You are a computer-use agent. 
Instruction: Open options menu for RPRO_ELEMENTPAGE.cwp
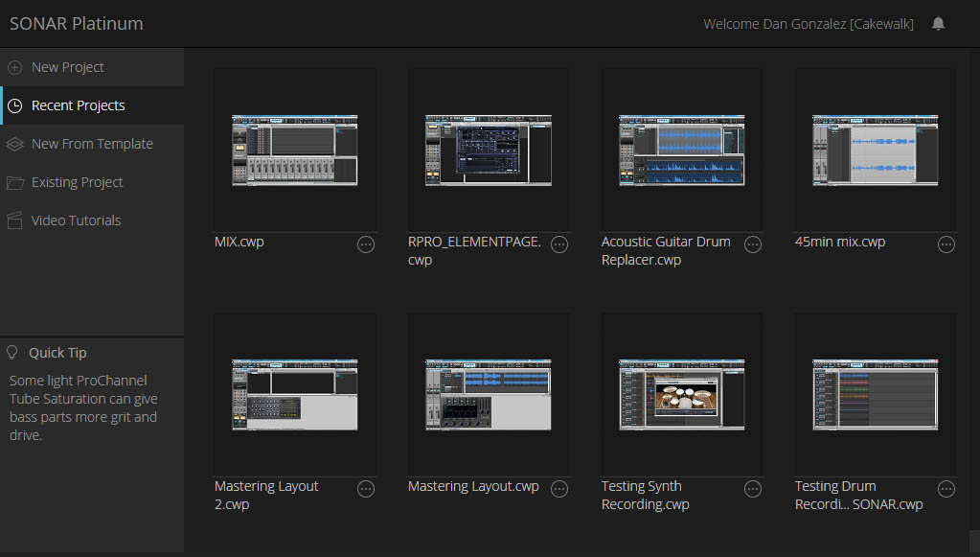(559, 244)
